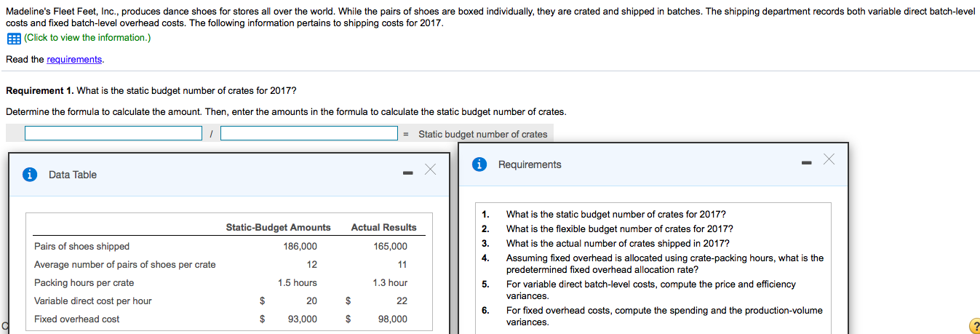Click the 'Actual Results' column header

[384, 228]
